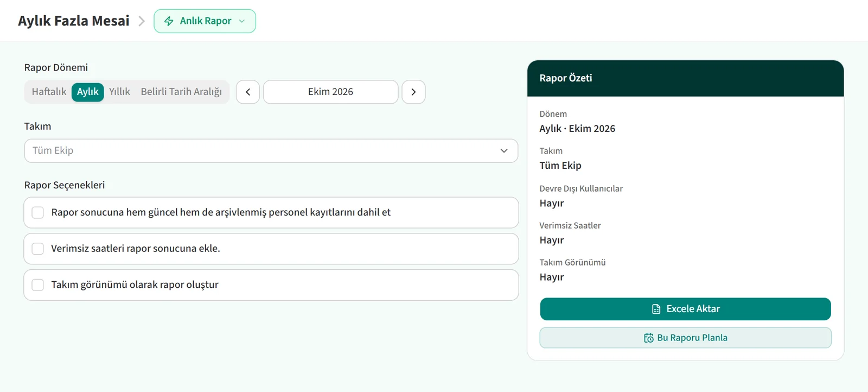
Task: Advance to next month with right arrow
Action: tap(413, 92)
